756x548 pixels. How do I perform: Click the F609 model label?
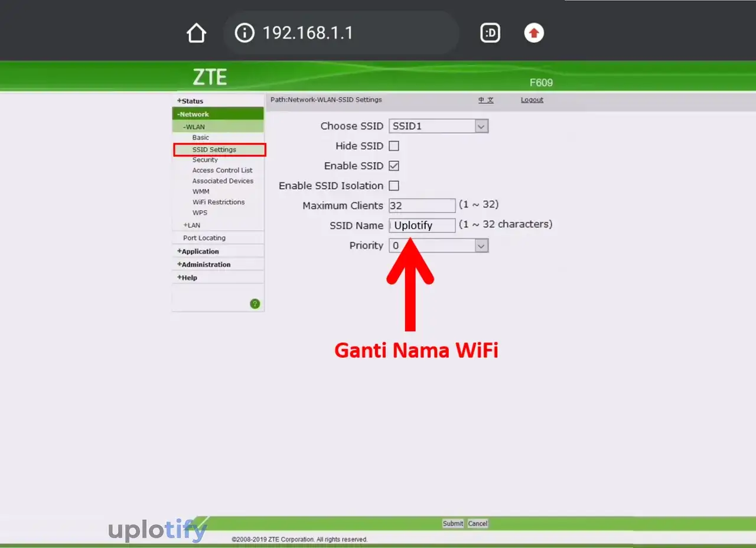(541, 83)
